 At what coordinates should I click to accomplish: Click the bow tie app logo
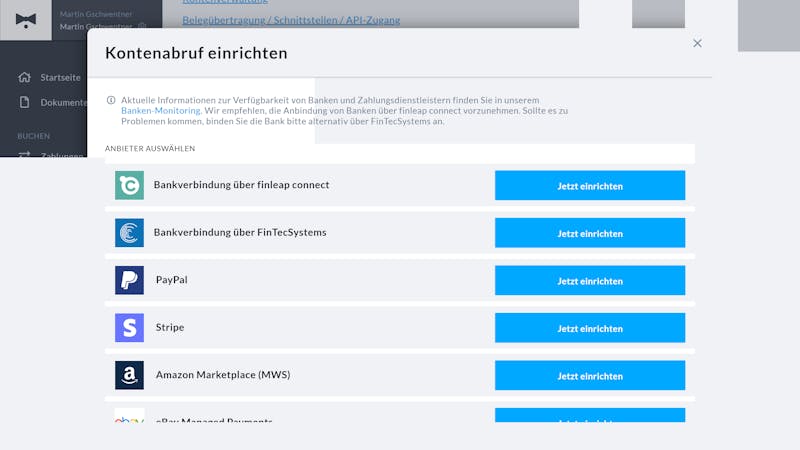coord(26,20)
